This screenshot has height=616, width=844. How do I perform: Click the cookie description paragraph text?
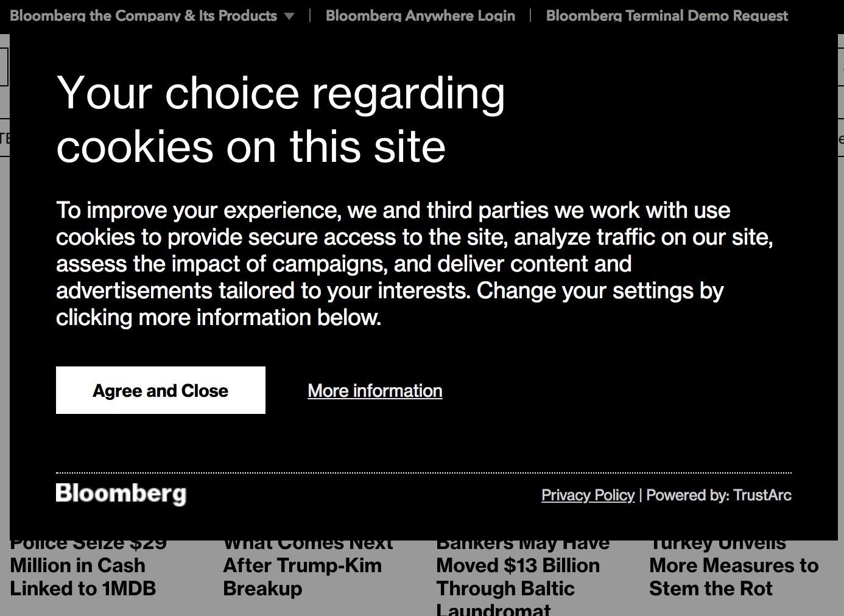[415, 264]
